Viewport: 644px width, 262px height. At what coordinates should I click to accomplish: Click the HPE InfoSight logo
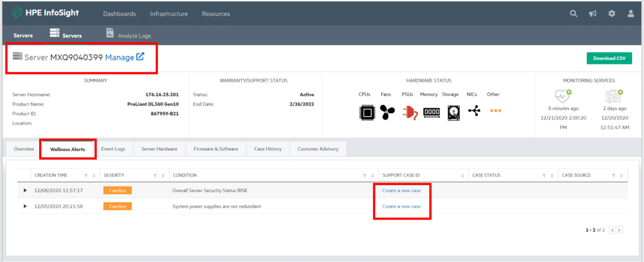pyautogui.click(x=45, y=13)
